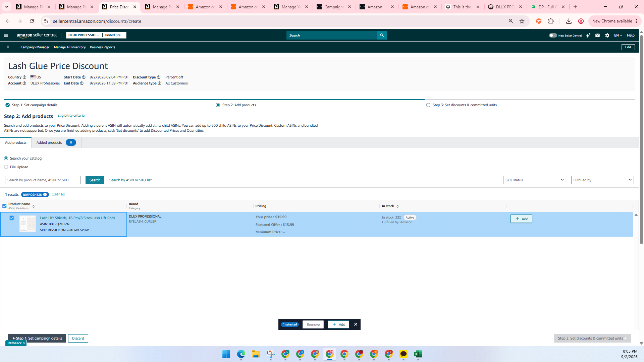Open Snipping Tool from taskbar
Screen dimensions: 644x362
click(271, 354)
